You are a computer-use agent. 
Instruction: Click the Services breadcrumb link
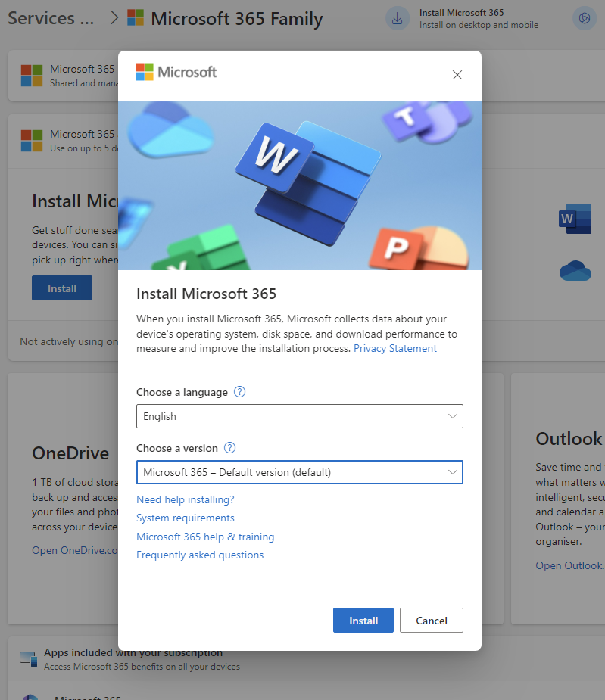51,18
